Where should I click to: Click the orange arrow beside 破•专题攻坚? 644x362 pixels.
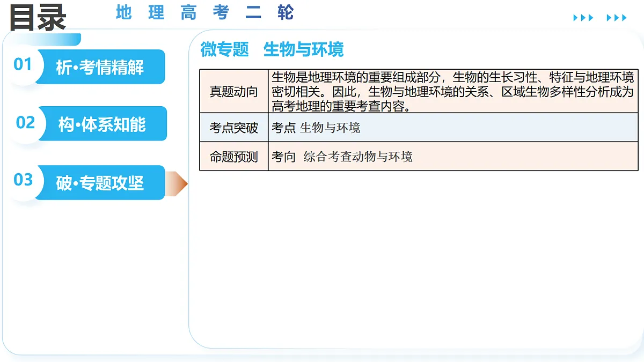(x=176, y=183)
